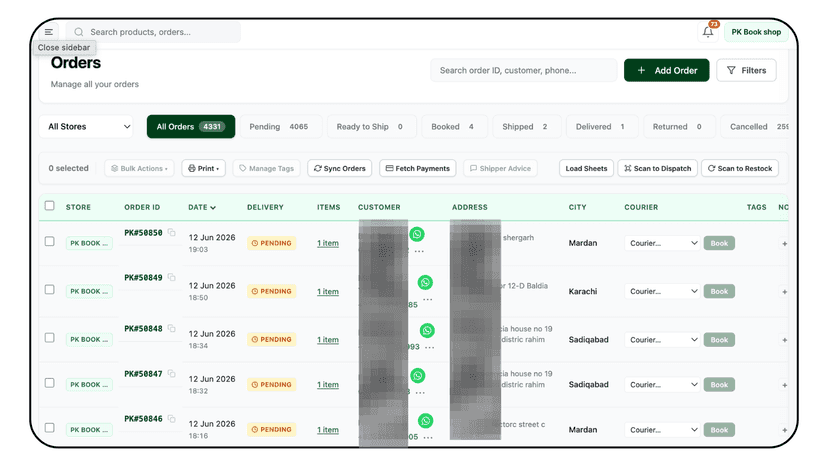Viewport: 828px width, 466px height.
Task: Open more options dots in Mardan 19:03 row
Action: (x=419, y=251)
